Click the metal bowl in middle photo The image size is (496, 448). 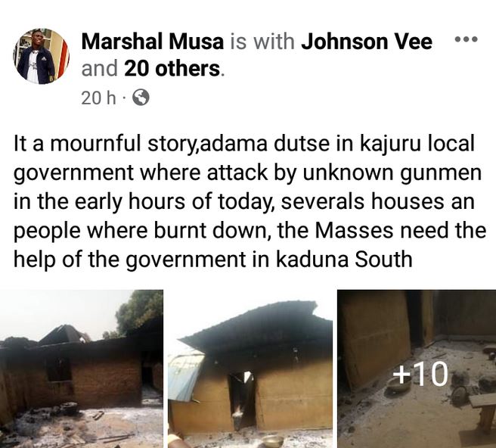coord(271,440)
